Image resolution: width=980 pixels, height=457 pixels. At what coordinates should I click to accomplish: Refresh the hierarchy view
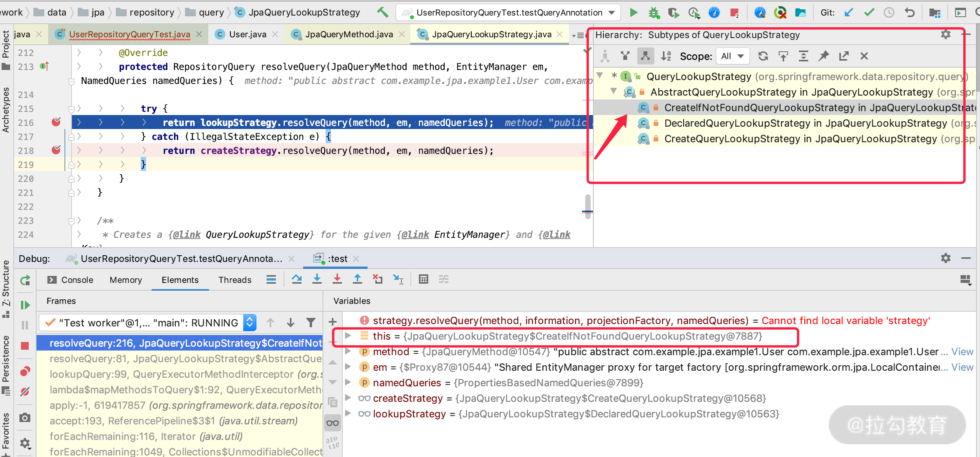[x=763, y=56]
